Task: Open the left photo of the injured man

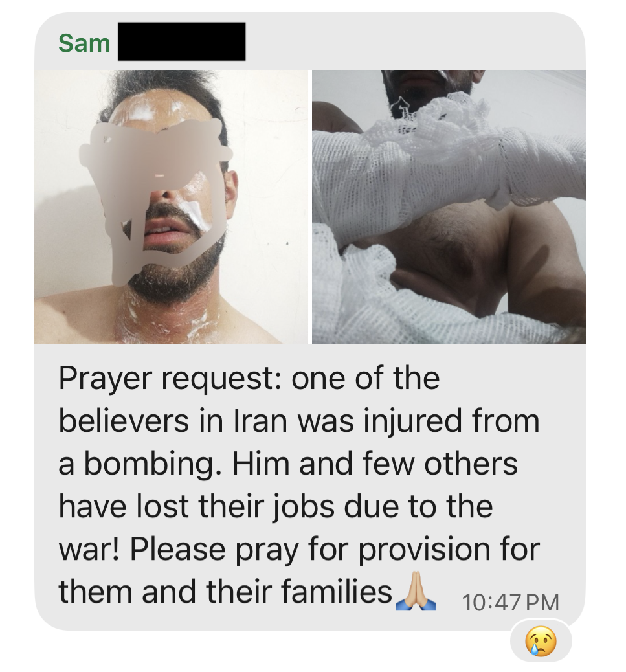Action: coord(171,207)
